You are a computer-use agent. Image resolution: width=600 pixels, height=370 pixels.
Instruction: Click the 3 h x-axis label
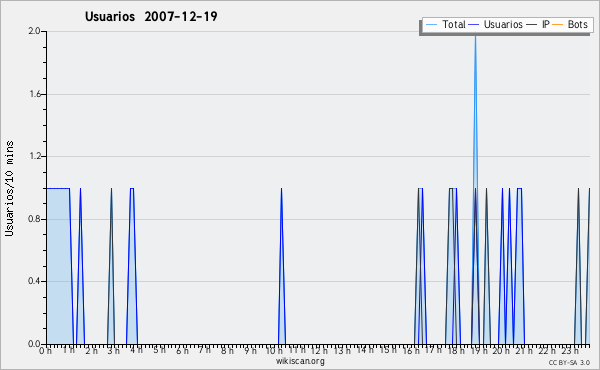tap(113, 350)
